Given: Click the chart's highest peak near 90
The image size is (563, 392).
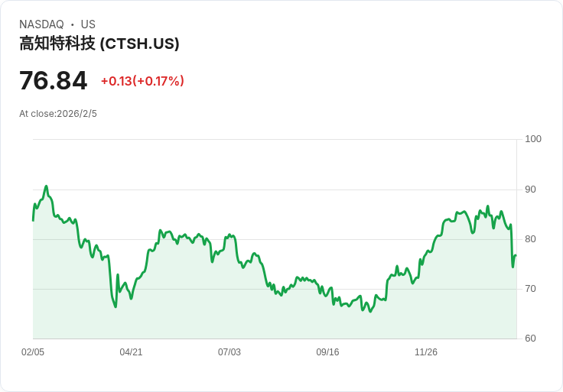Looking at the screenshot, I should (x=47, y=186).
